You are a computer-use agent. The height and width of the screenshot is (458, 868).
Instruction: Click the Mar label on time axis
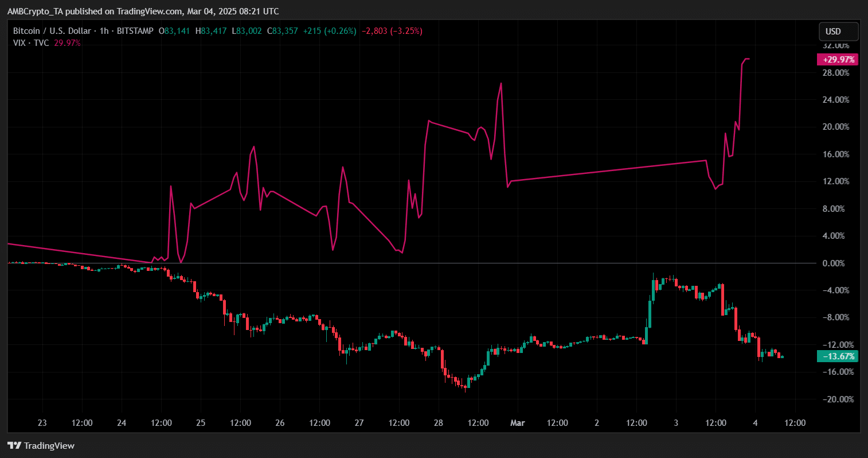click(x=518, y=423)
